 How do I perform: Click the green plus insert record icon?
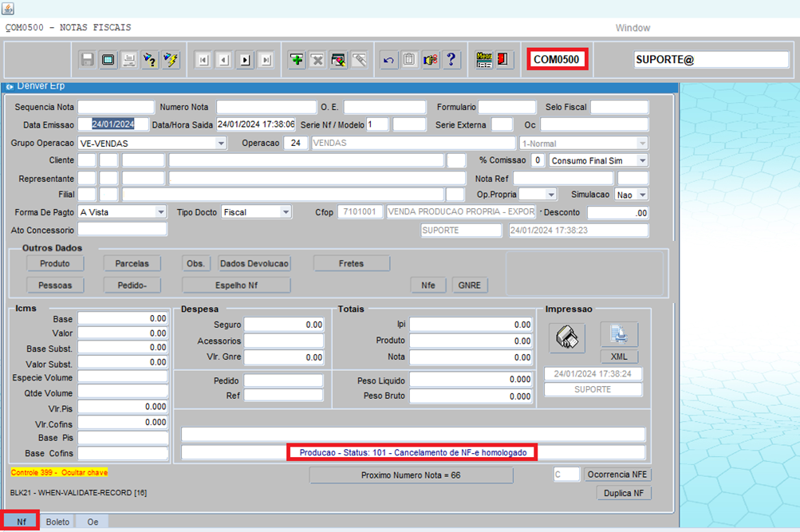[x=297, y=60]
